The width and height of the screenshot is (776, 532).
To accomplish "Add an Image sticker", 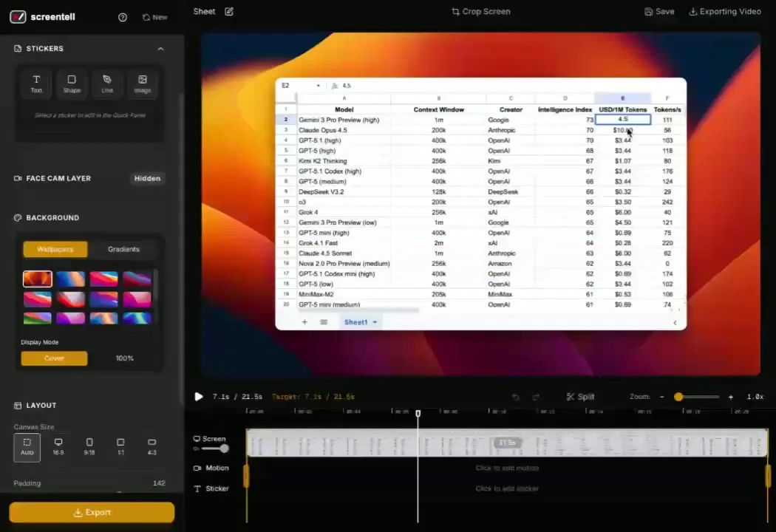I will (x=143, y=83).
